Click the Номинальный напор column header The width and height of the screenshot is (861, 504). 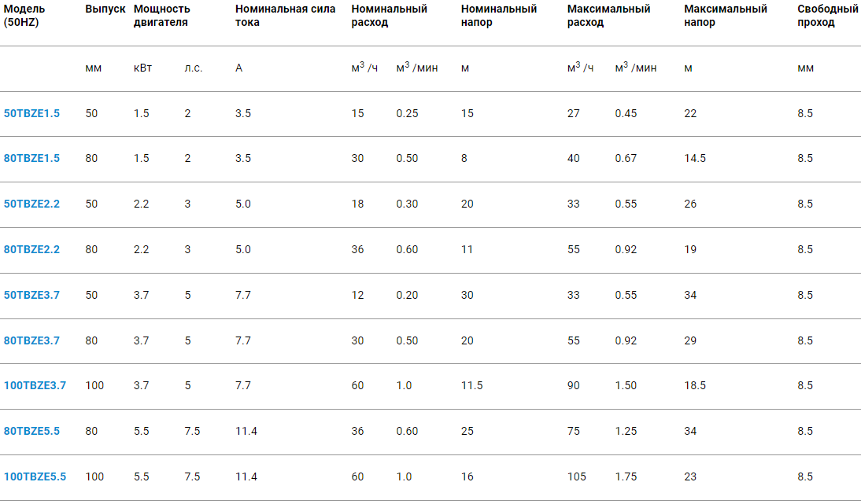click(x=499, y=16)
